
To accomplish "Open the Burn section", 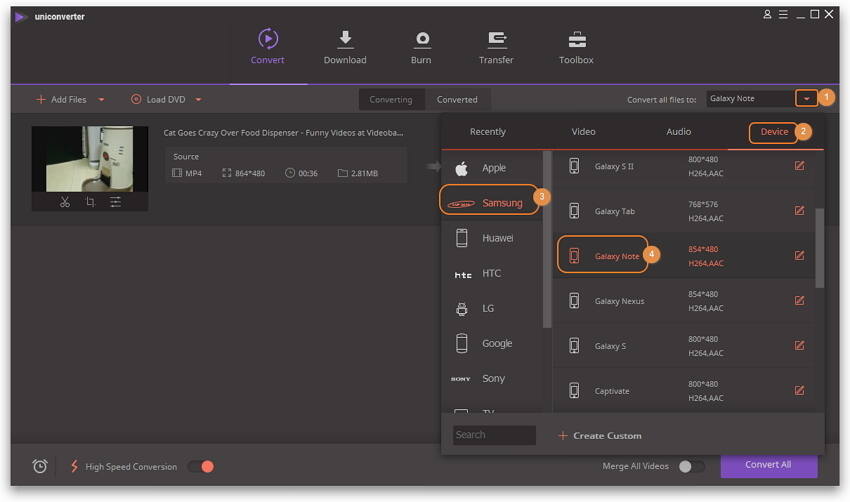I will [x=421, y=47].
